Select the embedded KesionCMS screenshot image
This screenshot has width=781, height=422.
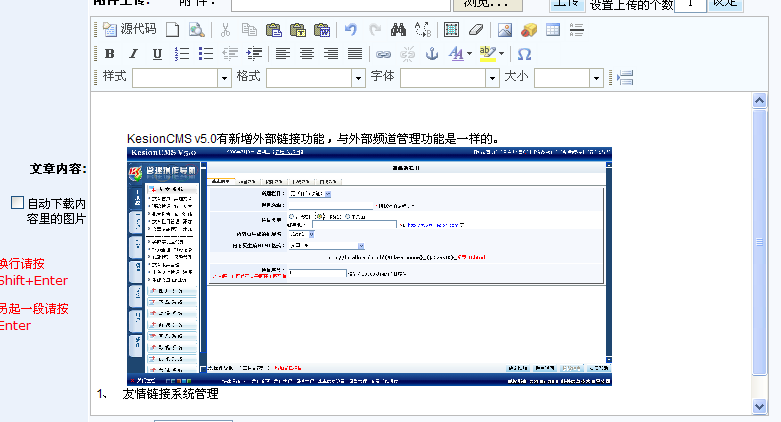point(369,267)
